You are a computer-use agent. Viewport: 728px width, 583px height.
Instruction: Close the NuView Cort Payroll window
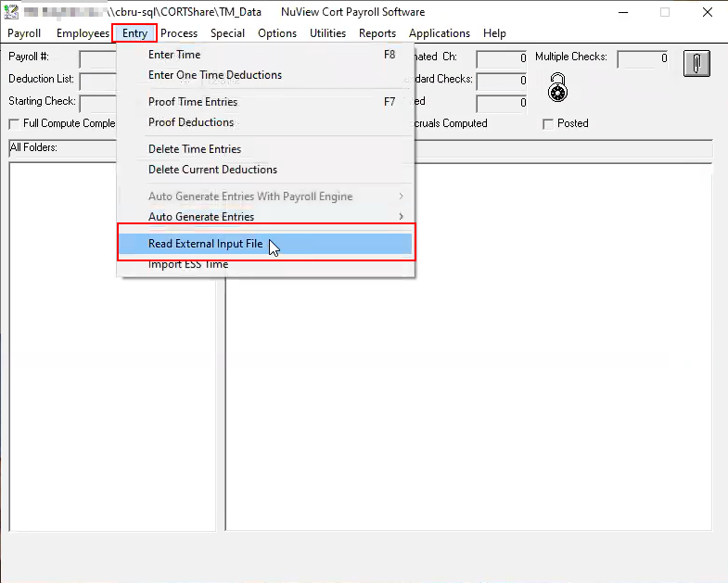707,12
